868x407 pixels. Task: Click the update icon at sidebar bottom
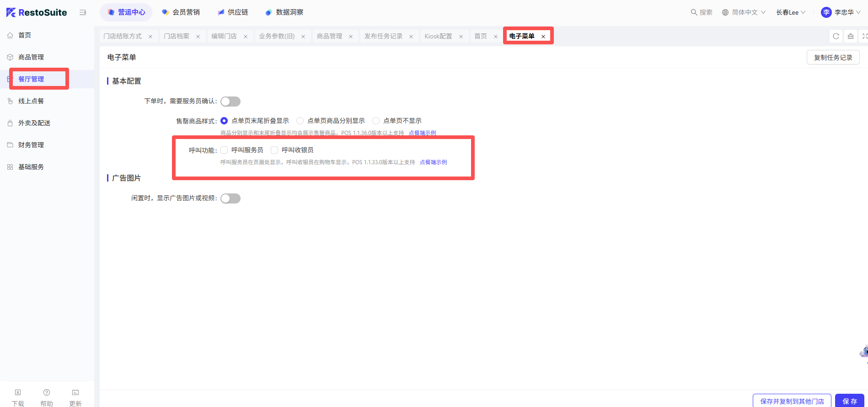pos(75,393)
